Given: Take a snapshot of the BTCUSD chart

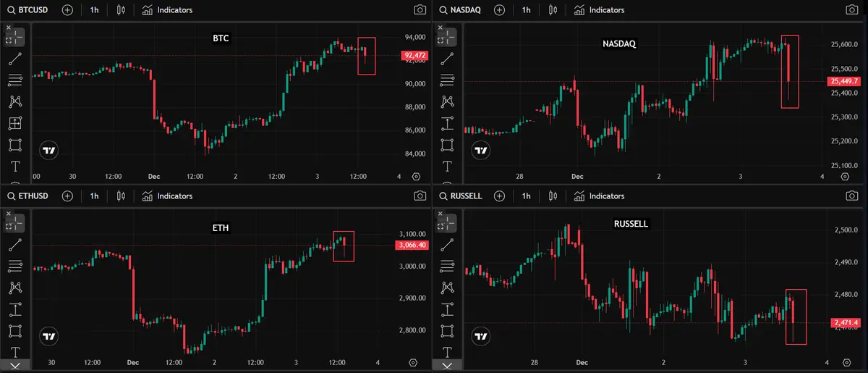Looking at the screenshot, I should 420,10.
